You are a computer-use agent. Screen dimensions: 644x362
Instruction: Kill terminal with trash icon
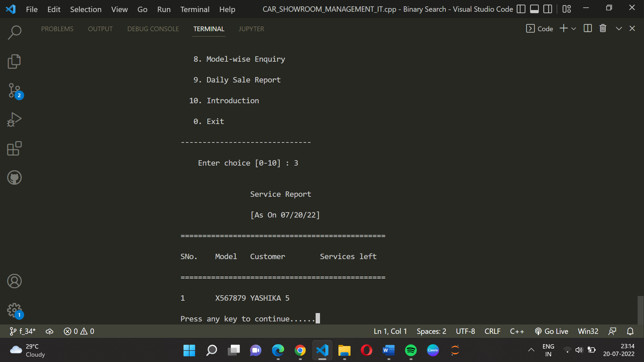603,28
